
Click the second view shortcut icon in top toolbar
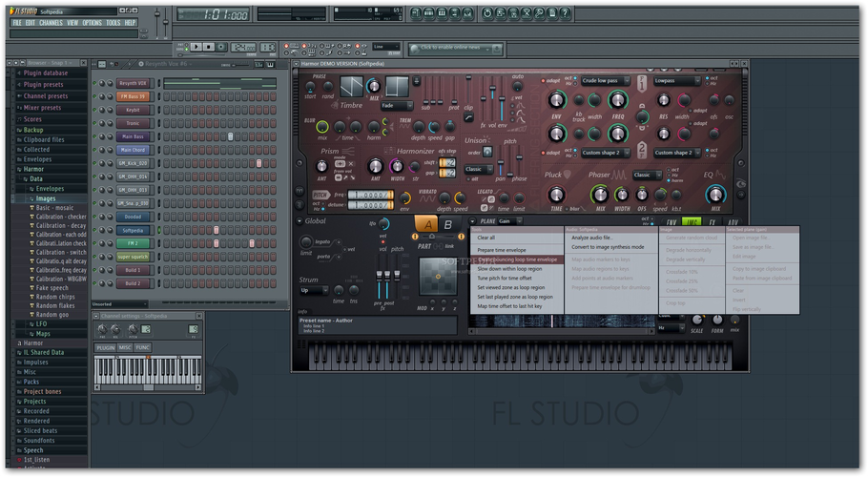428,13
